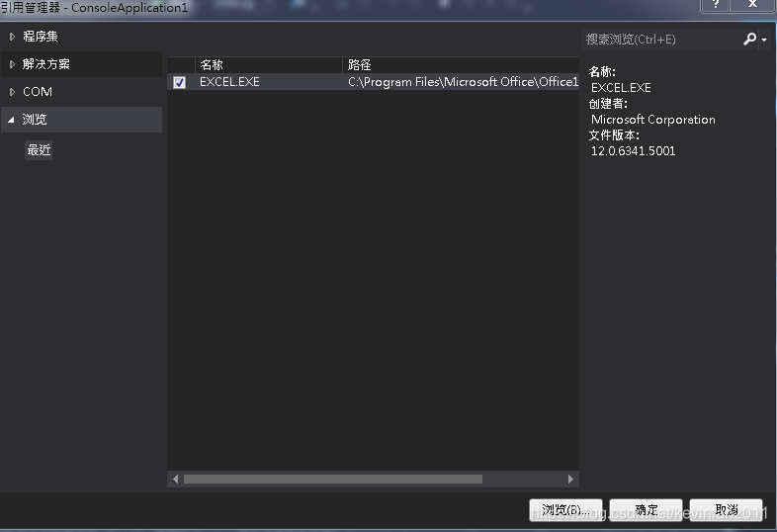Click the Microsoft Corporation creator text

click(x=653, y=120)
